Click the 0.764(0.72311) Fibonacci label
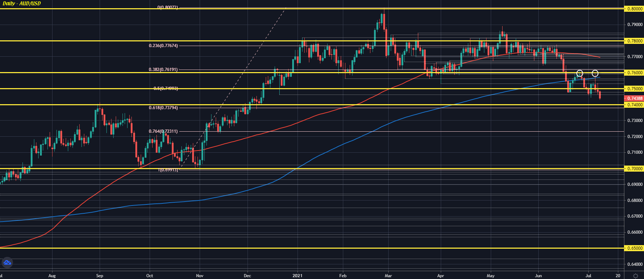This screenshot has height=279, width=644. [163, 131]
